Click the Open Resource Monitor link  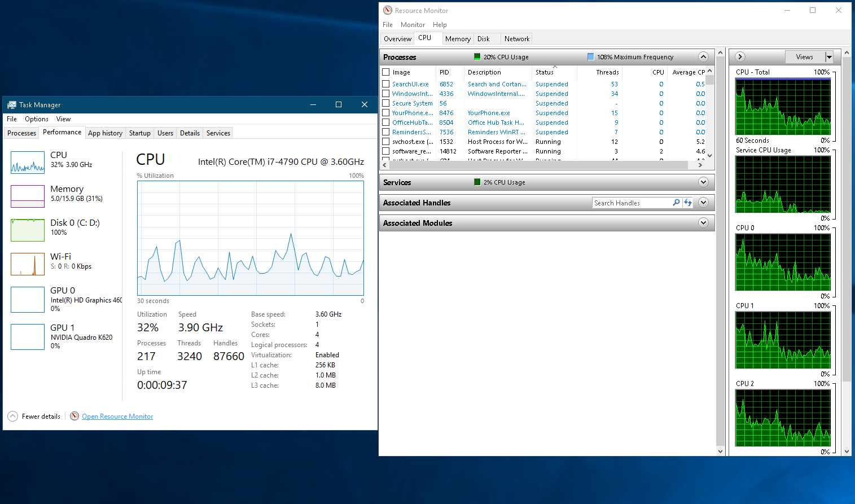[x=117, y=417]
